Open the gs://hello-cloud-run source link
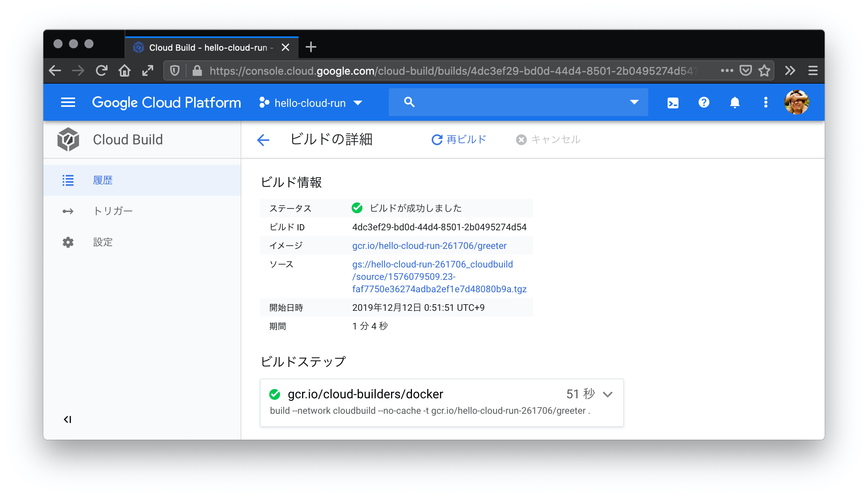 [439, 277]
